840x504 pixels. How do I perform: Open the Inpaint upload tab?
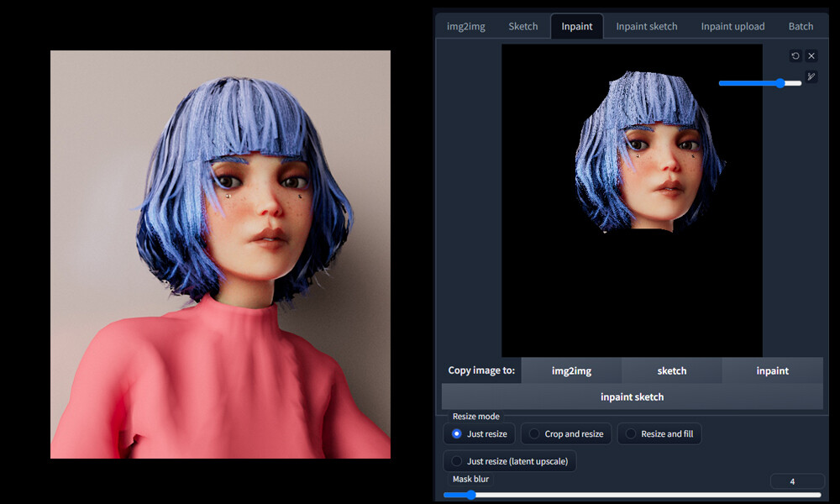[732, 26]
